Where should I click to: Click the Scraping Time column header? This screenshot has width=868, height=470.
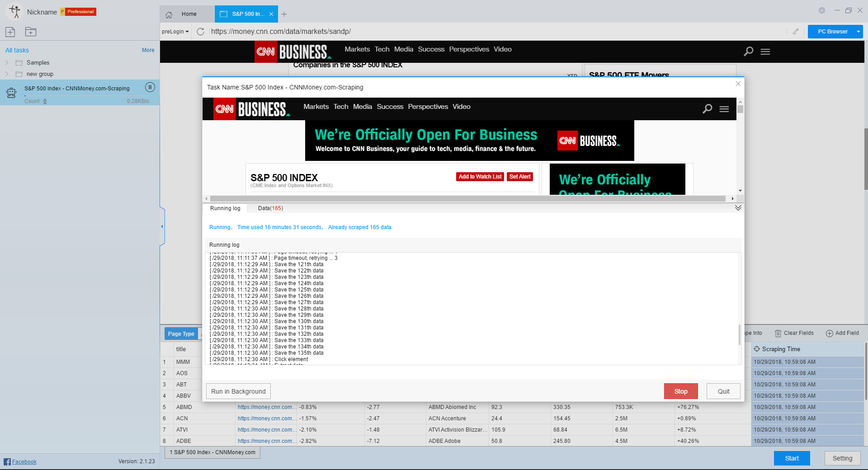pos(807,349)
